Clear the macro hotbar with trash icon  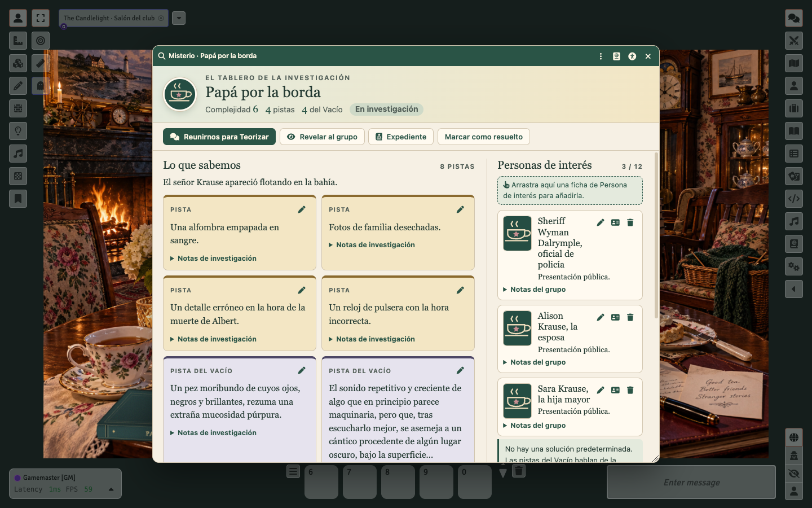pyautogui.click(x=519, y=471)
